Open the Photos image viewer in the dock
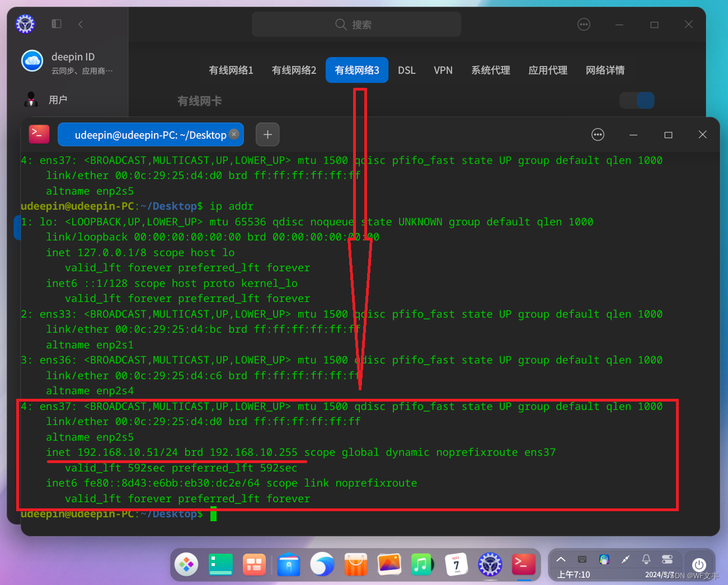 (389, 564)
